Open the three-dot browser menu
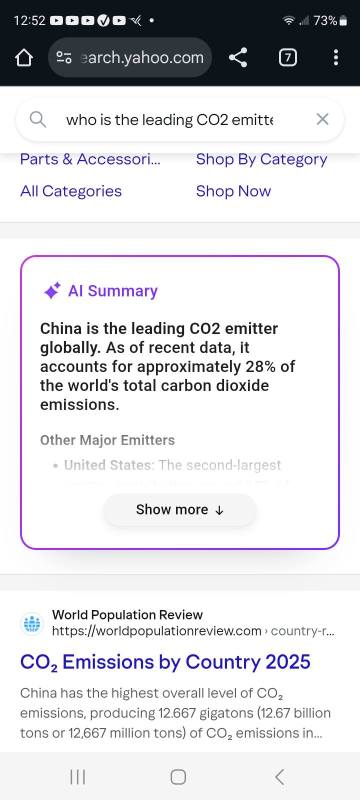 coord(336,58)
